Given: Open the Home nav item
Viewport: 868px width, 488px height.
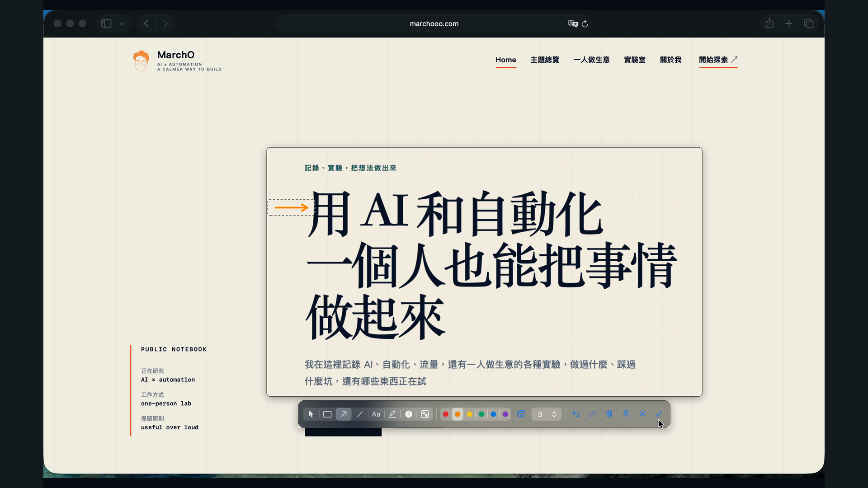Looking at the screenshot, I should [x=506, y=60].
